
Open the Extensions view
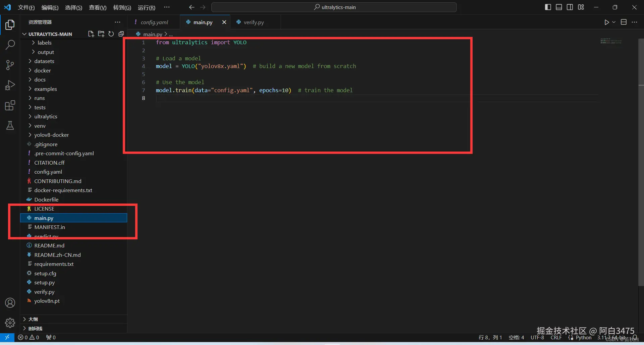[x=10, y=105]
